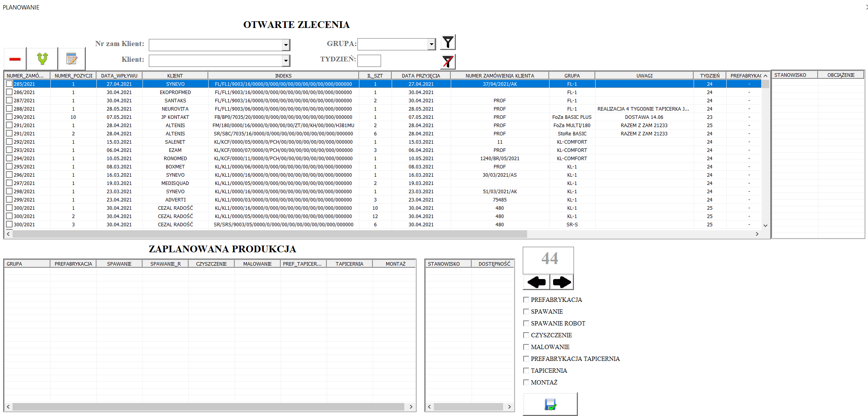Clear filters with the crossed funnel icon
The image size is (868, 416).
pos(448,61)
